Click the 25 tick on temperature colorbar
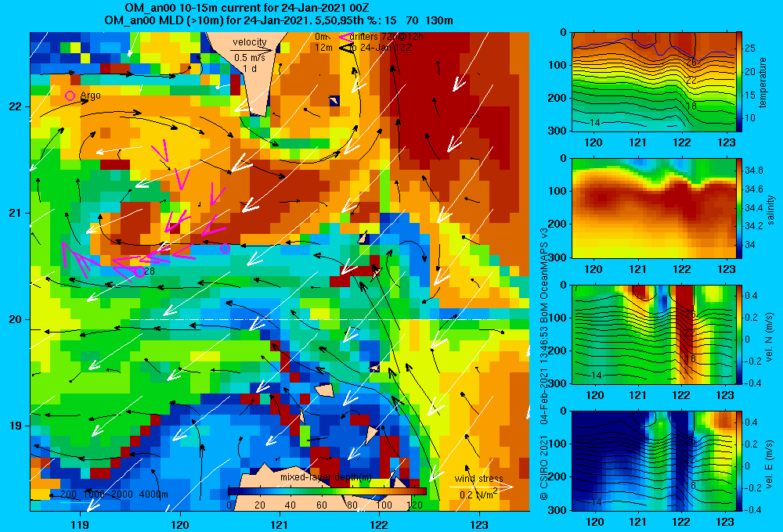Image resolution: width=783 pixels, height=532 pixels. (750, 49)
